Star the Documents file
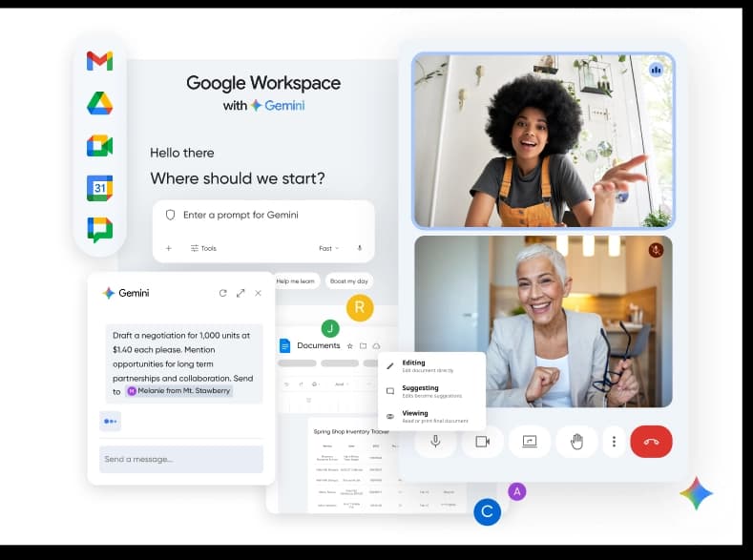 pos(349,345)
